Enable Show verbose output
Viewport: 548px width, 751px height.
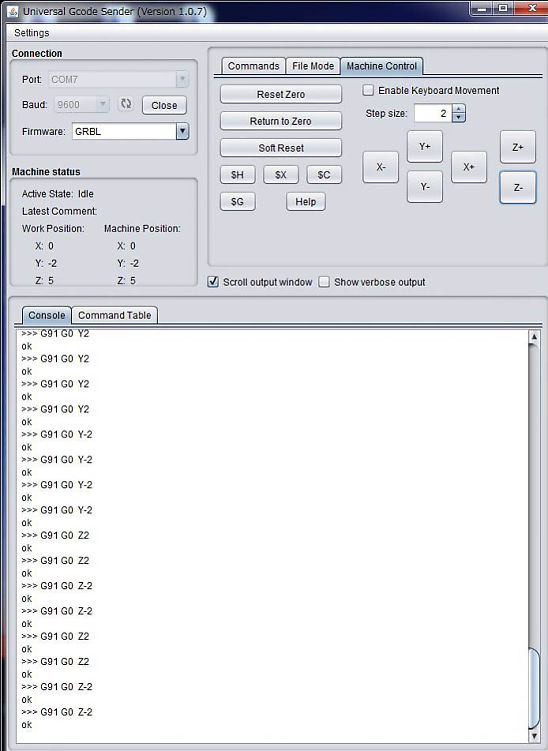click(x=324, y=282)
